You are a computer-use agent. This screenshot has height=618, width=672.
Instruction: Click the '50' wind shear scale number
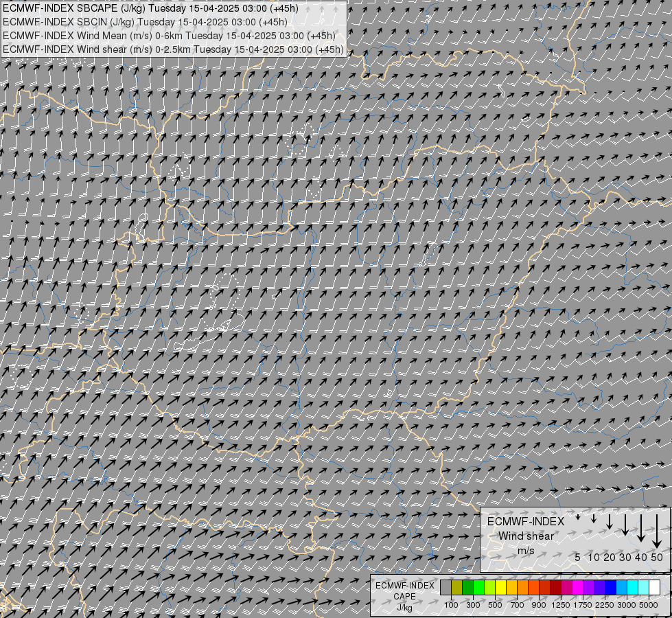[657, 557]
